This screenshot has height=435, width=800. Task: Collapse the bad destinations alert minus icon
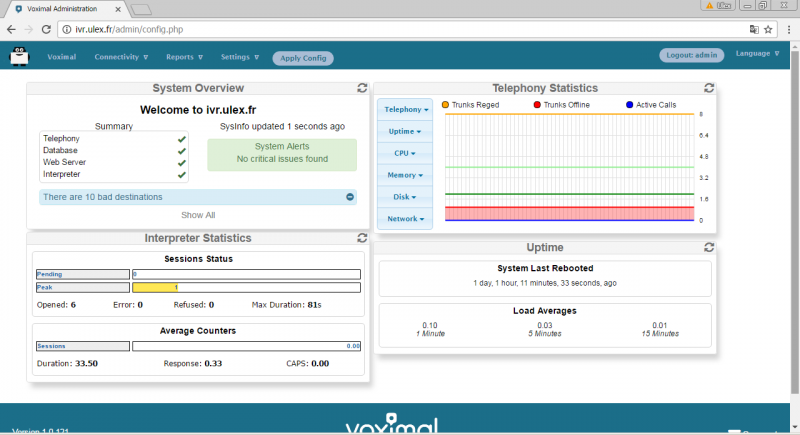(x=350, y=197)
